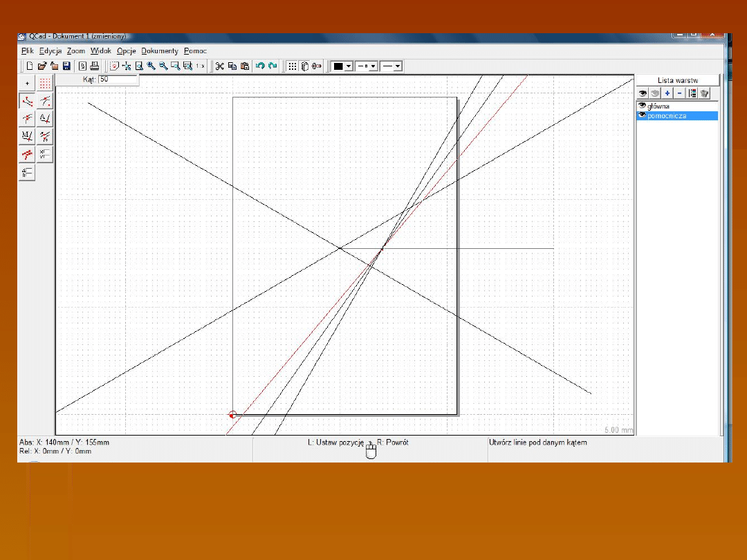
Task: Click the Print icon in toolbar
Action: [x=94, y=66]
